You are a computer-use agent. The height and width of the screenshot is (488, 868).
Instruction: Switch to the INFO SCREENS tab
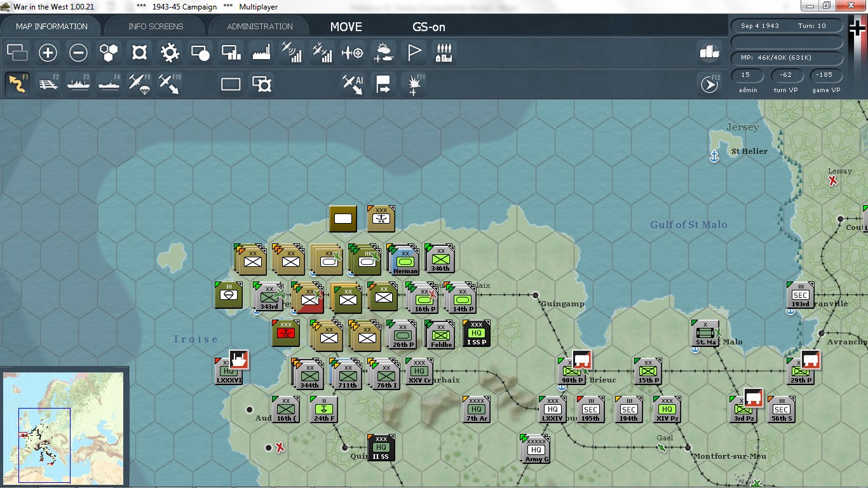156,26
